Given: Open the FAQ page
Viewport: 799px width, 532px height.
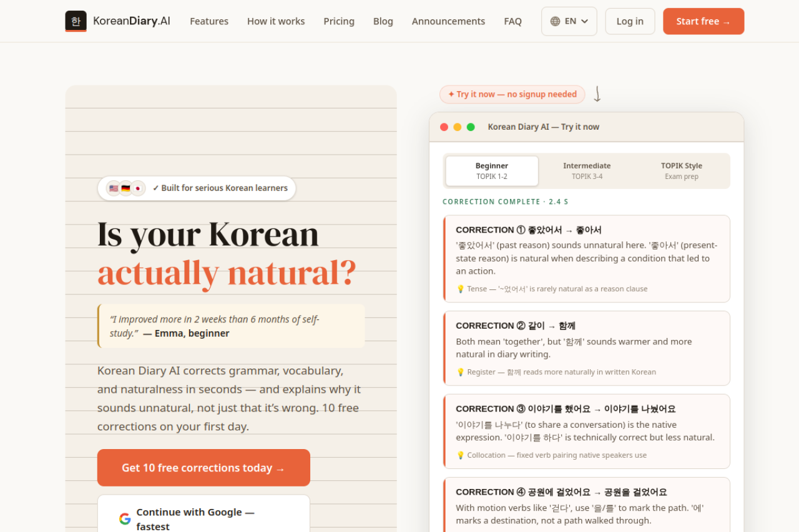Looking at the screenshot, I should [x=513, y=21].
